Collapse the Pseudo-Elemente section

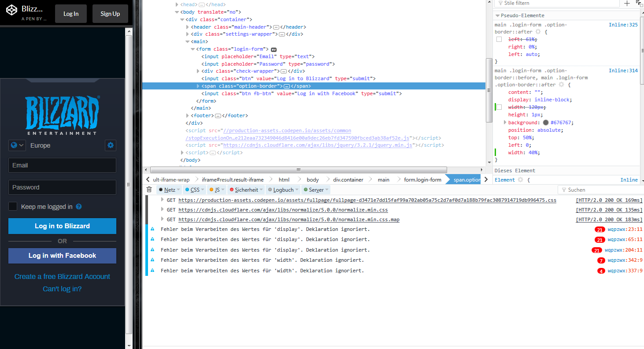tap(497, 15)
